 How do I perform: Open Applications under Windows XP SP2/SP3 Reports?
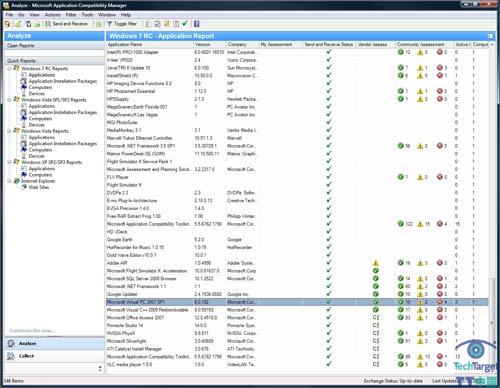coord(42,168)
